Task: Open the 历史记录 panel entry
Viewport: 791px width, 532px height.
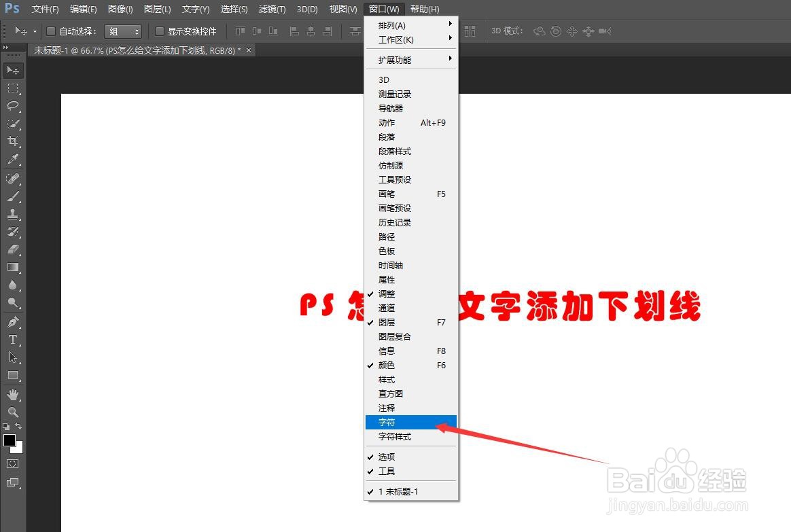Action: click(394, 222)
